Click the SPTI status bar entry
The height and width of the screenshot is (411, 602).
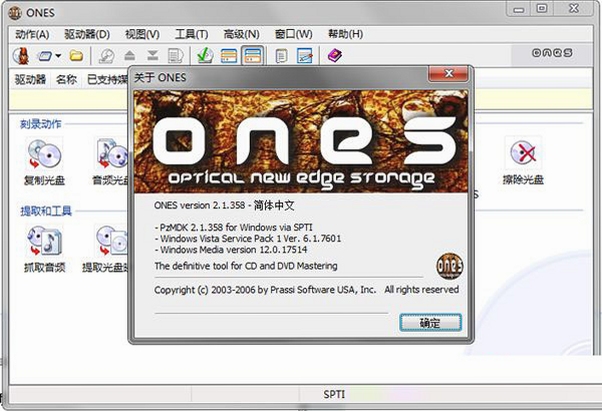tap(334, 394)
